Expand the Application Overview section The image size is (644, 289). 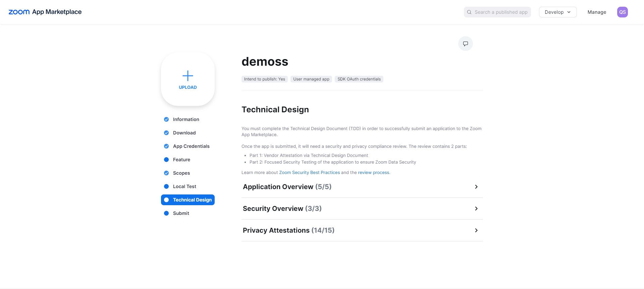362,187
